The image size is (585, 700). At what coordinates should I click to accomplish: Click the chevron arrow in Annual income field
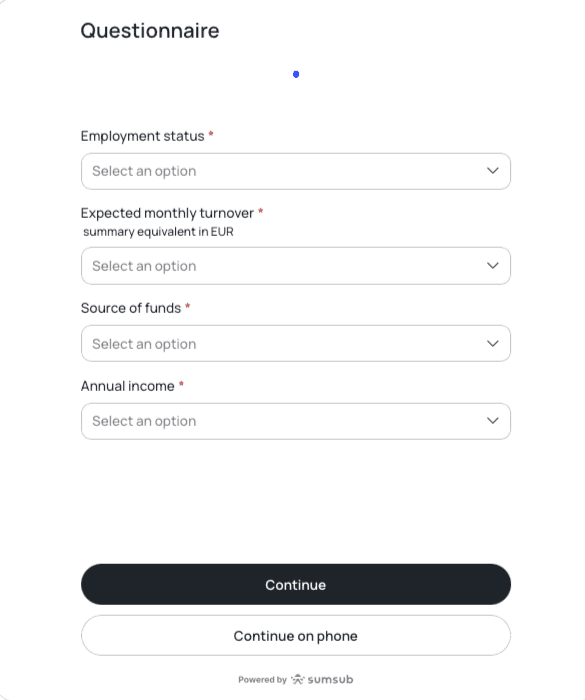pyautogui.click(x=493, y=421)
